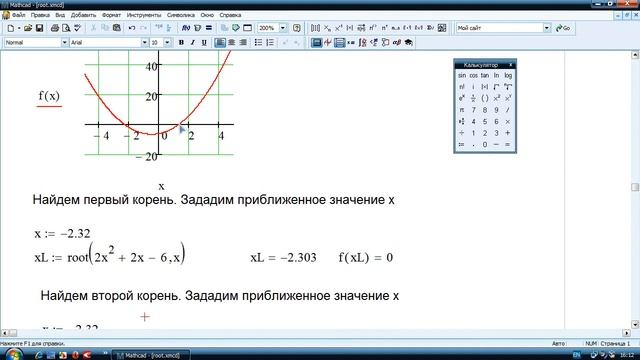Calculate worksheet with the equals icon
640x360 pixels.
point(209,28)
